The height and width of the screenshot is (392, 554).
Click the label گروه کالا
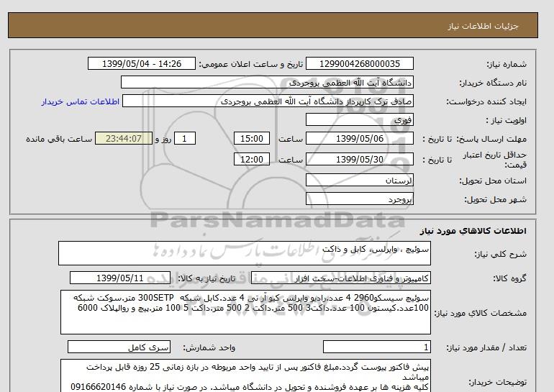click(510, 278)
